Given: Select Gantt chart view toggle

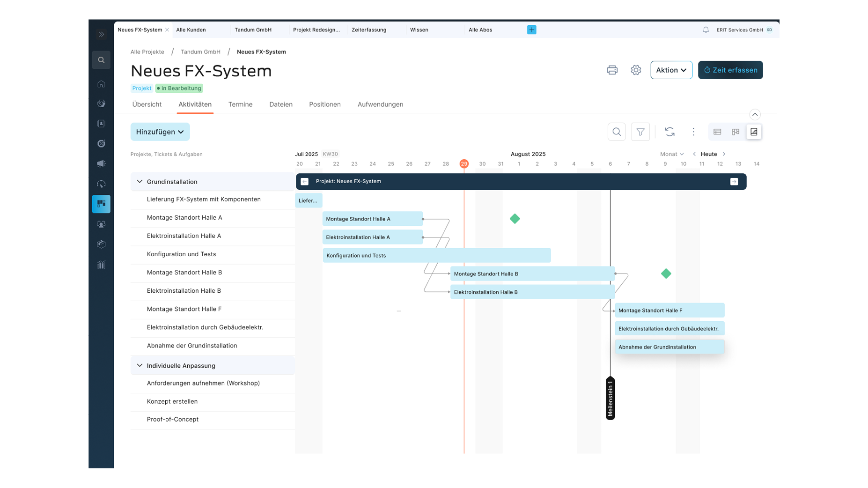Looking at the screenshot, I should (753, 132).
